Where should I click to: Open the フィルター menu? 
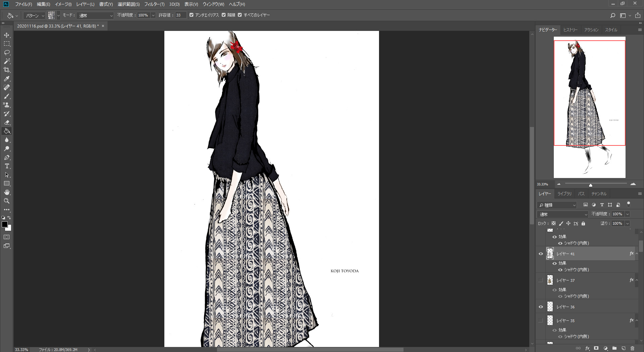(x=154, y=4)
